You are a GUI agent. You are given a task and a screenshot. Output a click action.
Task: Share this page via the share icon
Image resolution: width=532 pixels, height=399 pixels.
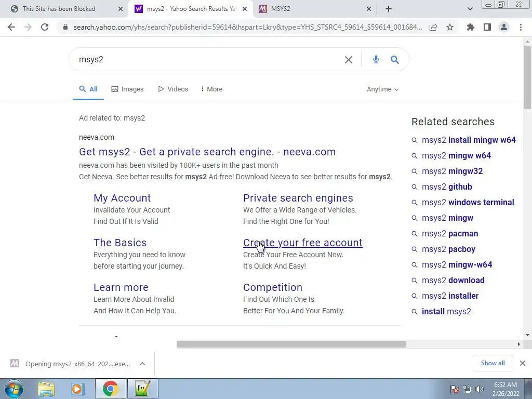pos(433,27)
